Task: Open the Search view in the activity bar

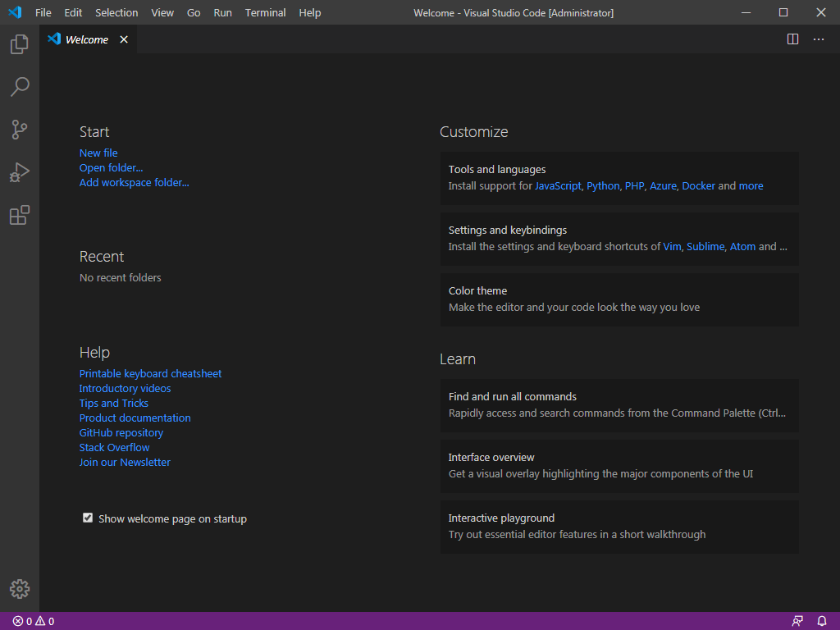Action: click(19, 87)
